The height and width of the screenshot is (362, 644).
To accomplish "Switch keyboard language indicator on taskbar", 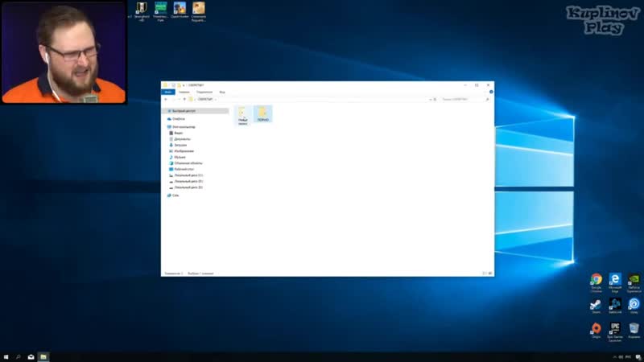I will [628, 357].
